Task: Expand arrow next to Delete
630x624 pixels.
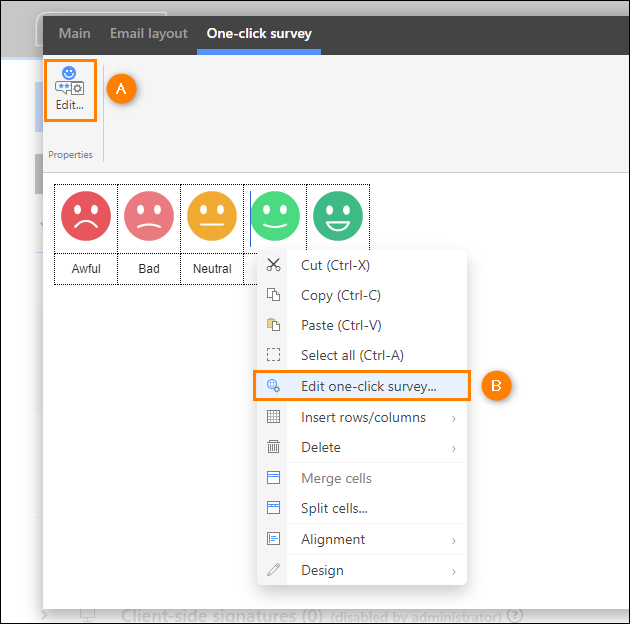Action: (x=454, y=448)
